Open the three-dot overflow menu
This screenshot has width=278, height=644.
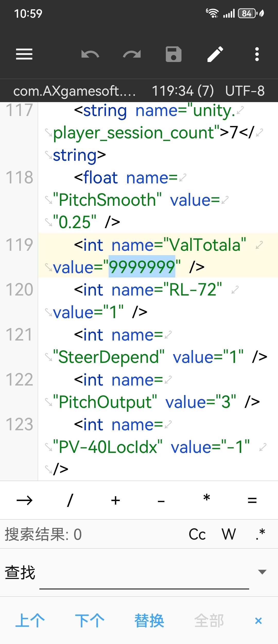point(257,54)
